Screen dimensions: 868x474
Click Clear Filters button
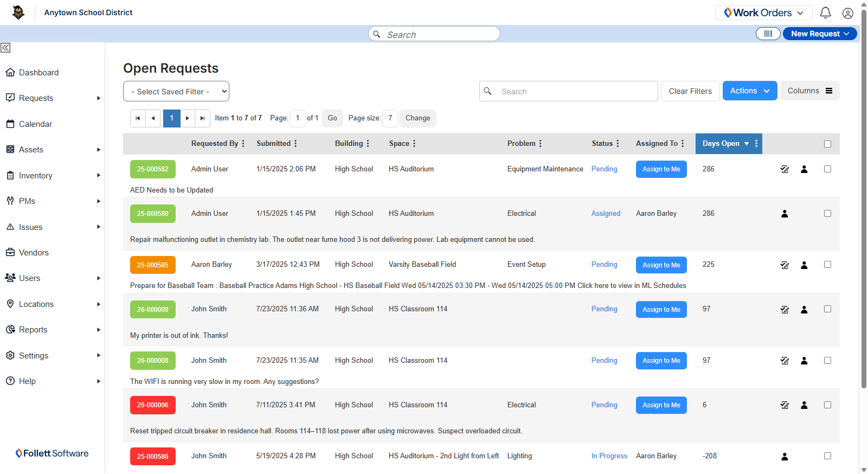690,91
